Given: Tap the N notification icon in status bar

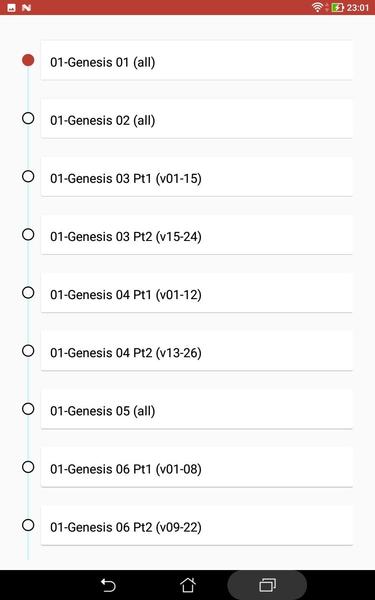Looking at the screenshot, I should (26, 7).
